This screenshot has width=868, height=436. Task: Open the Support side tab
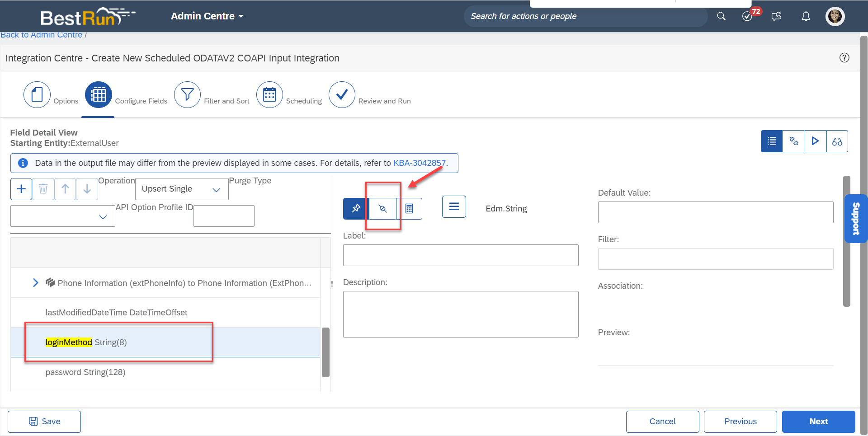pos(856,219)
